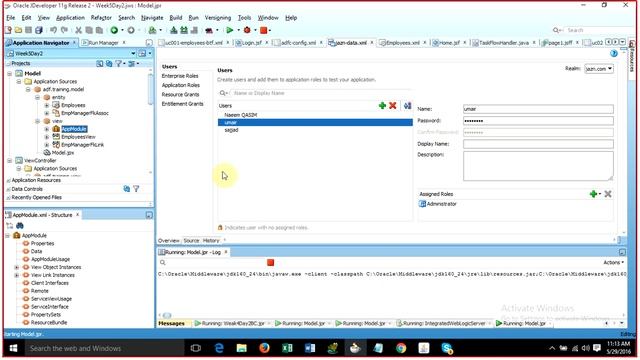Open the Realm jazn.com dropdown
The height and width of the screenshot is (360, 640).
(x=599, y=69)
